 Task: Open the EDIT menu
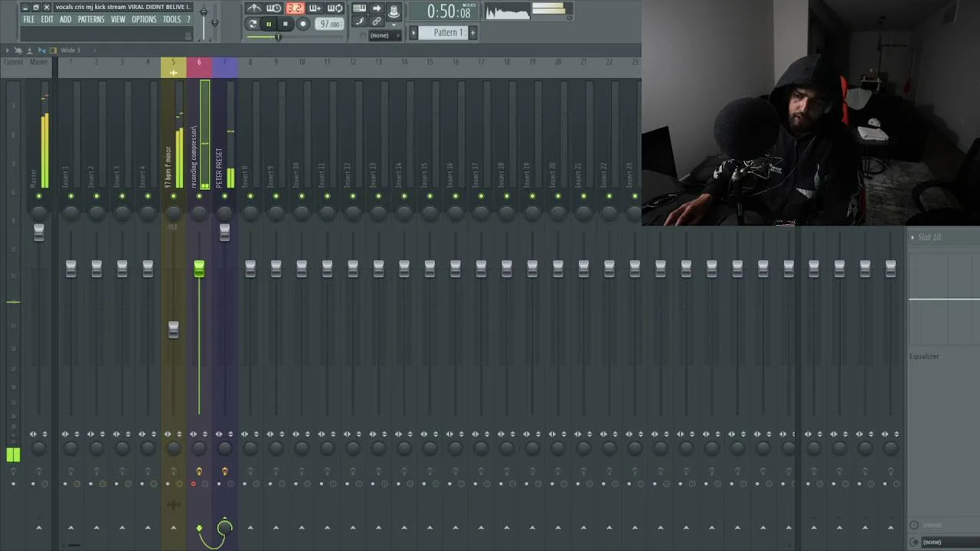[x=47, y=19]
